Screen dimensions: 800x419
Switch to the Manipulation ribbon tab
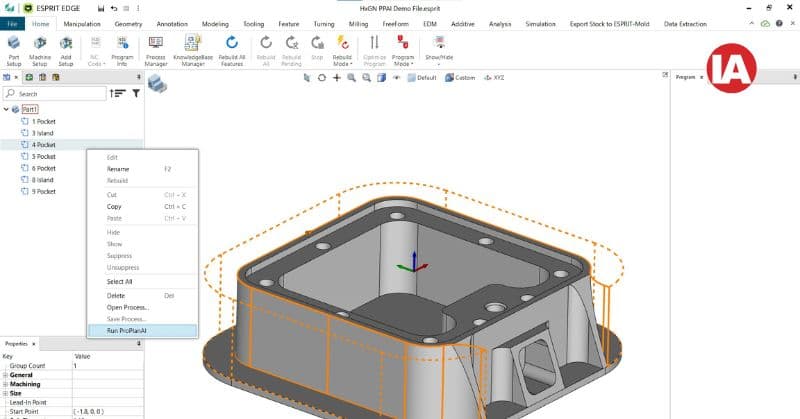pos(82,24)
